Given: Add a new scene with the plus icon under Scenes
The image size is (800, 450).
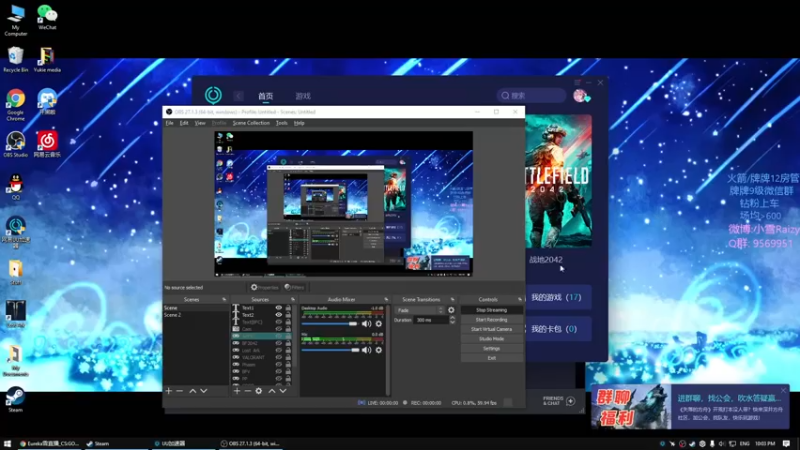Looking at the screenshot, I should click(x=169, y=391).
